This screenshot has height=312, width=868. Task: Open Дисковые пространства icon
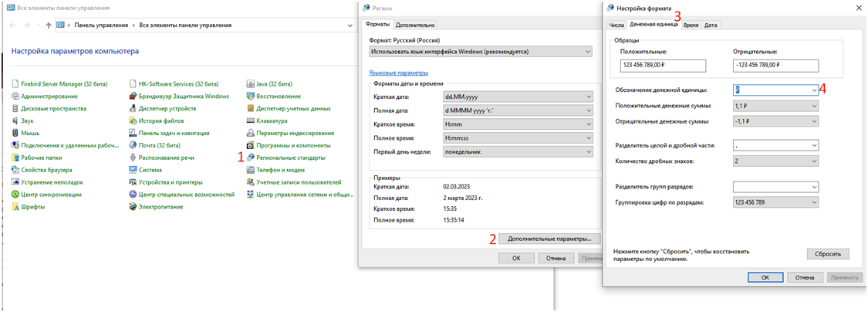pos(16,109)
